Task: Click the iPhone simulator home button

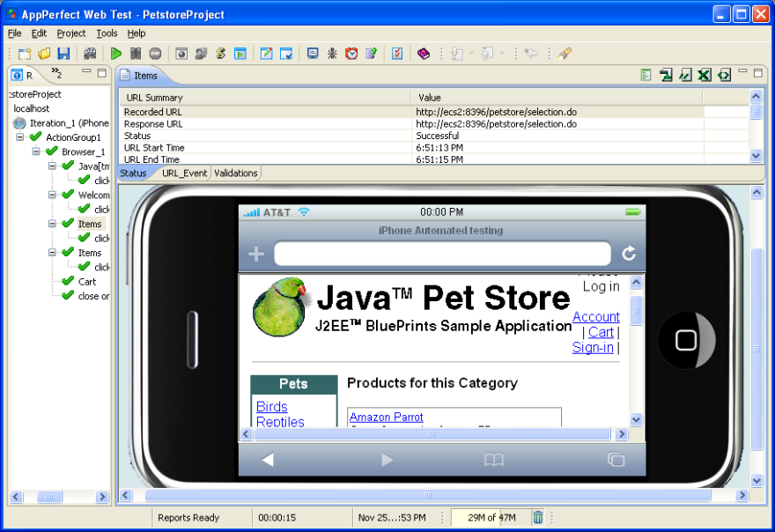Action: 686,340
